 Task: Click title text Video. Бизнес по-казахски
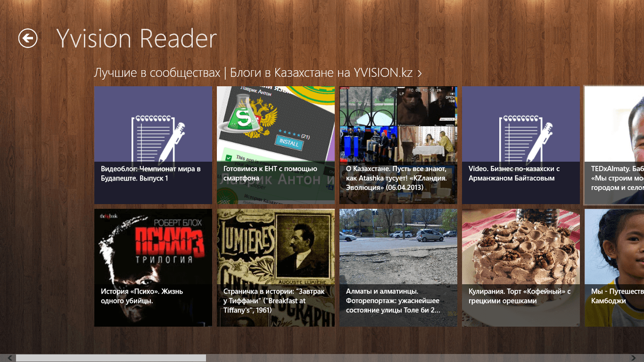pos(514,173)
